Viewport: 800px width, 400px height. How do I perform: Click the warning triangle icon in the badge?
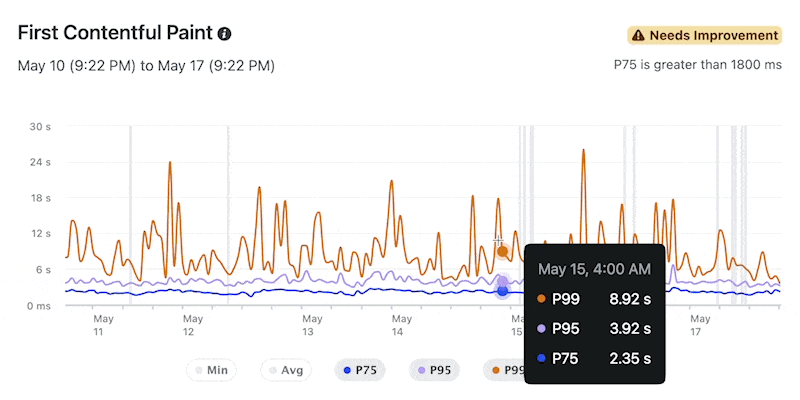point(638,36)
